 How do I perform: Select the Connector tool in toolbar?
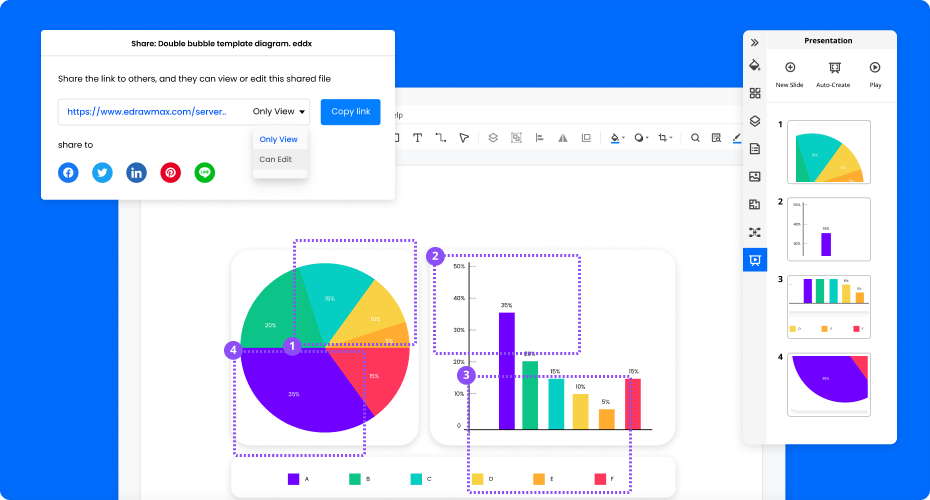[441, 138]
